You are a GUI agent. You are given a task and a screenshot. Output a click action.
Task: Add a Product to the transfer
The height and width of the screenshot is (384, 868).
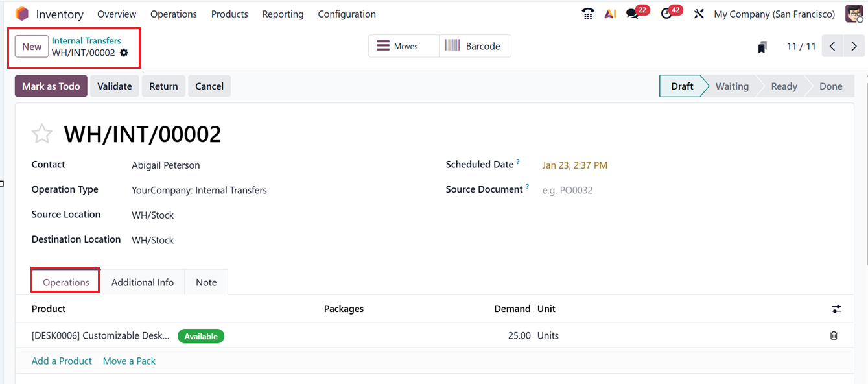pyautogui.click(x=62, y=361)
